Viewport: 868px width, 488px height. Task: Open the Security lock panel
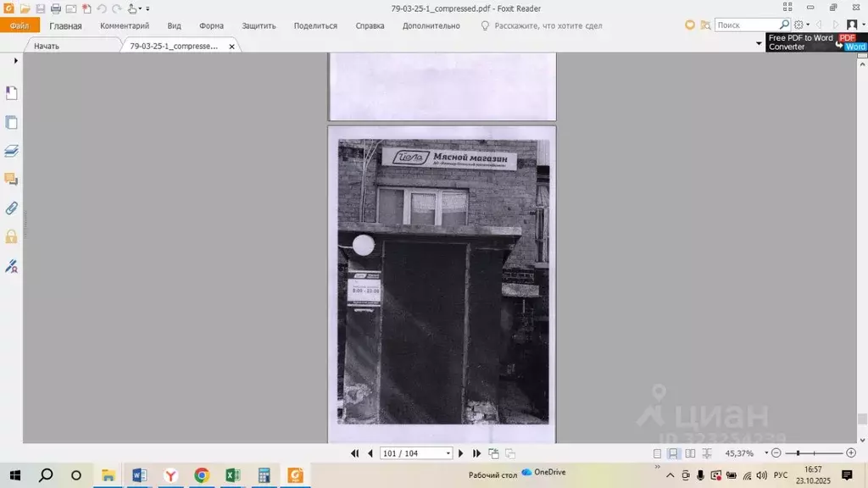click(x=12, y=237)
